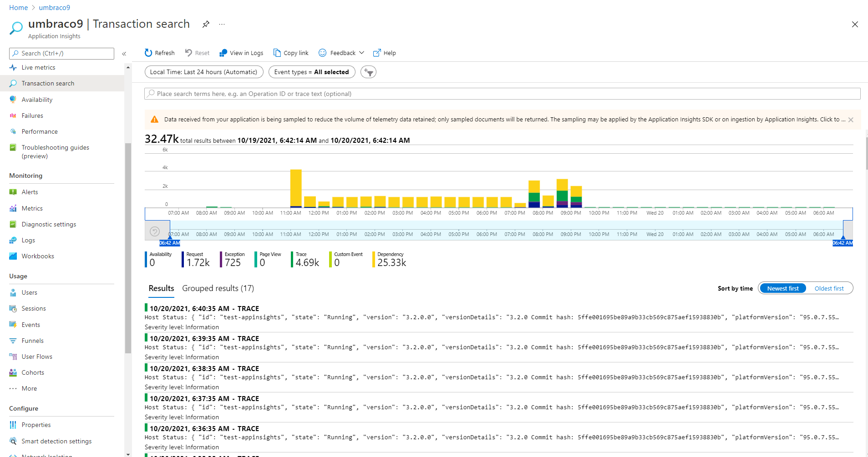
Task: Open the 6:40:35 AM TRACE result
Action: pyautogui.click(x=499, y=317)
